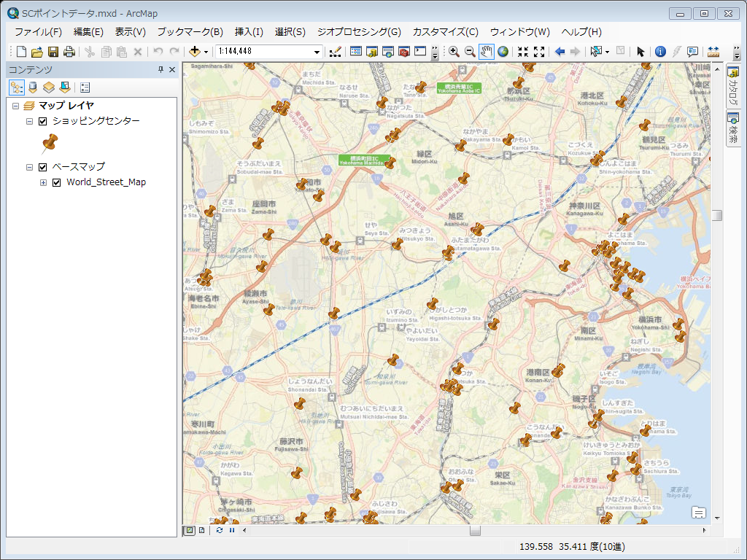Viewport: 747px width, 560px height.
Task: List layers by selection
Action: (65, 87)
